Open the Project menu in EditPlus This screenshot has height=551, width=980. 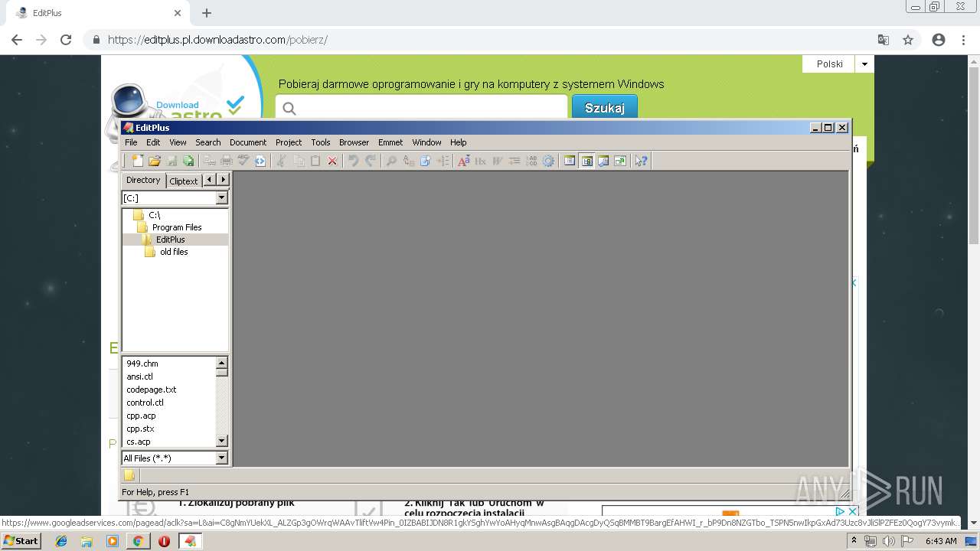[x=289, y=142]
